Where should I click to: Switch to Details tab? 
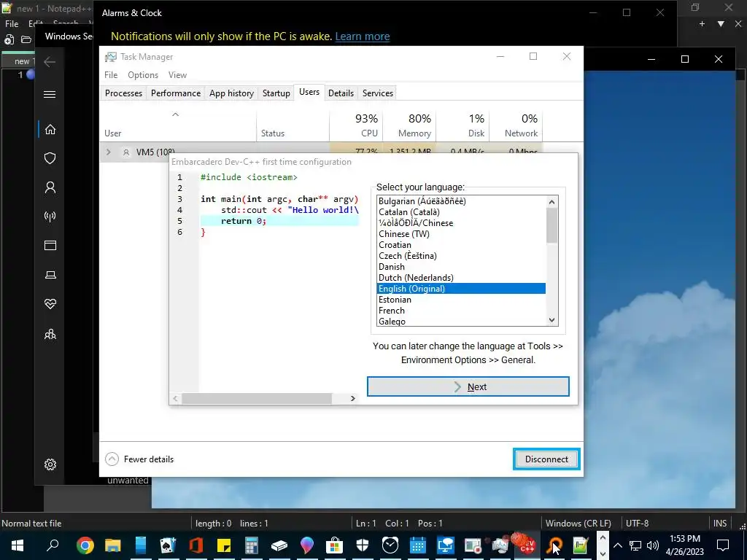click(341, 93)
